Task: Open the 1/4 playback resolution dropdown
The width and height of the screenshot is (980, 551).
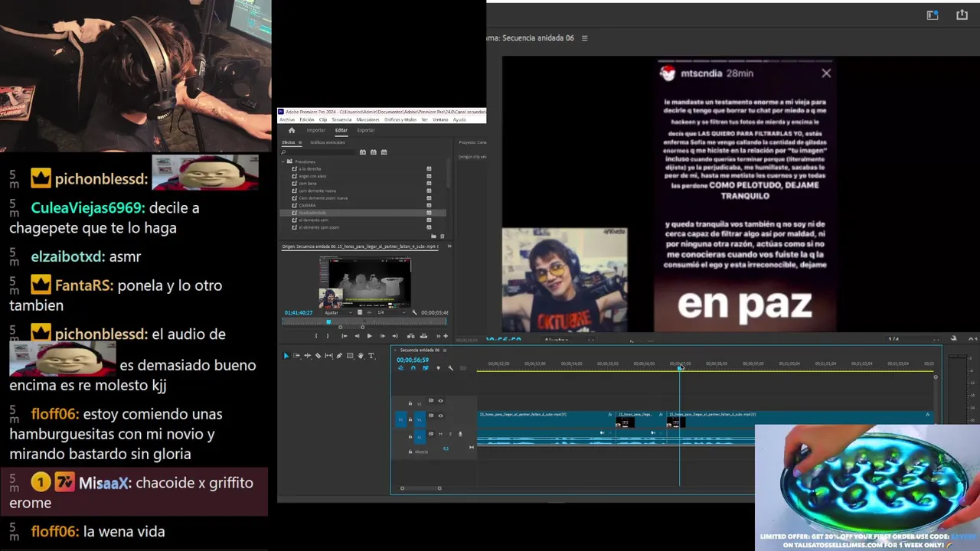Action: point(391,312)
